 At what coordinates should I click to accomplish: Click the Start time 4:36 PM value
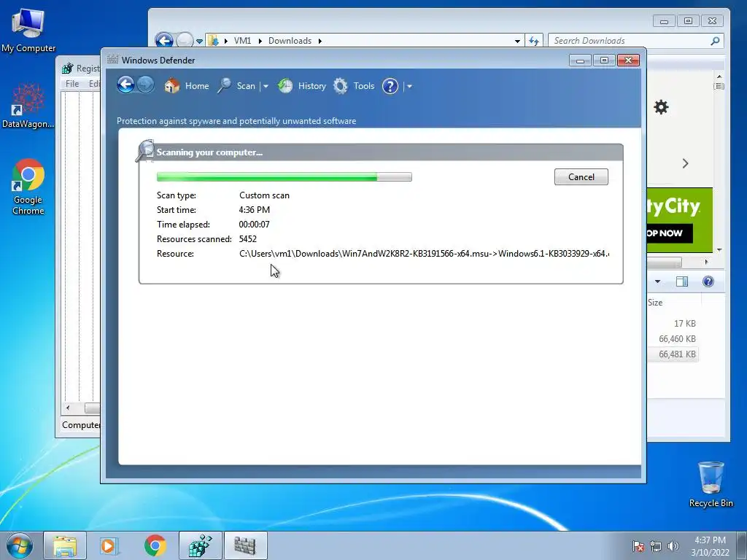pyautogui.click(x=255, y=209)
